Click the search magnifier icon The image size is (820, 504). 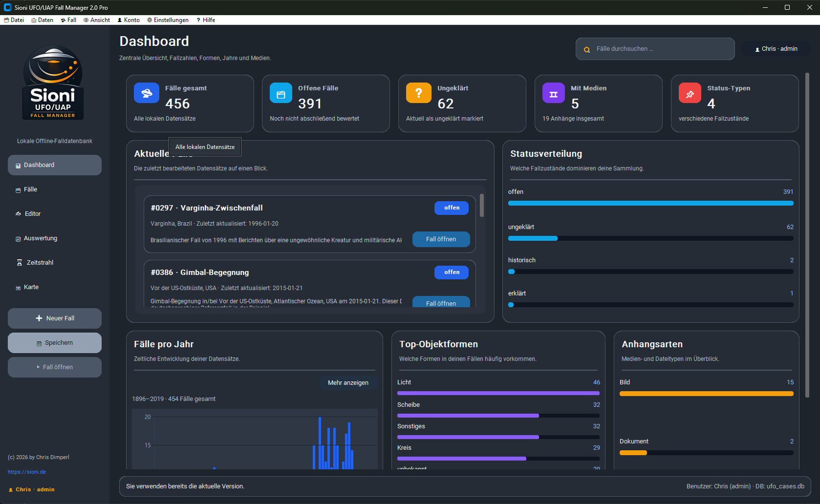coord(587,49)
